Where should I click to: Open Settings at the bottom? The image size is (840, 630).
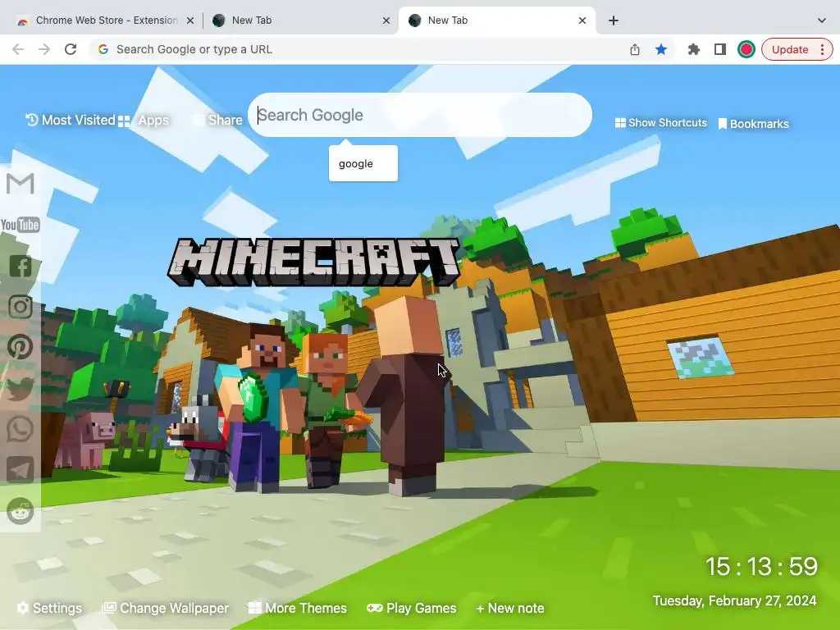click(49, 608)
